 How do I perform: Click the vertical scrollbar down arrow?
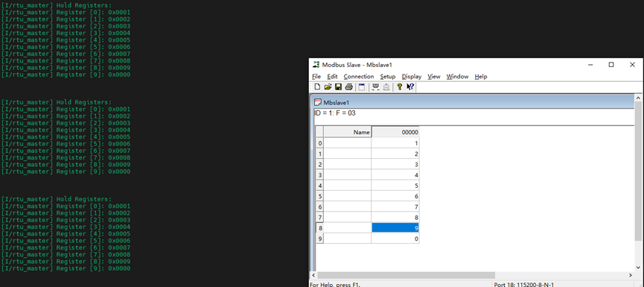pyautogui.click(x=638, y=268)
